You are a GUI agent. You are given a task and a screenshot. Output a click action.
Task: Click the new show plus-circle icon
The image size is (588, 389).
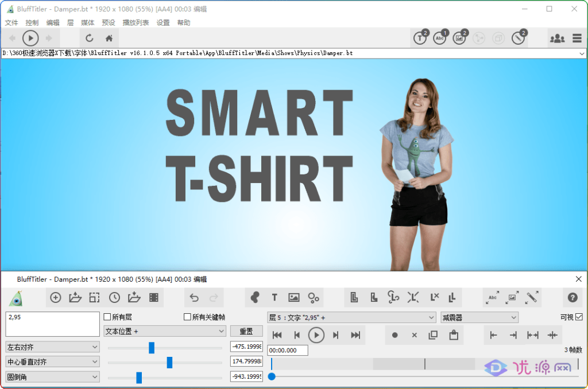56,298
